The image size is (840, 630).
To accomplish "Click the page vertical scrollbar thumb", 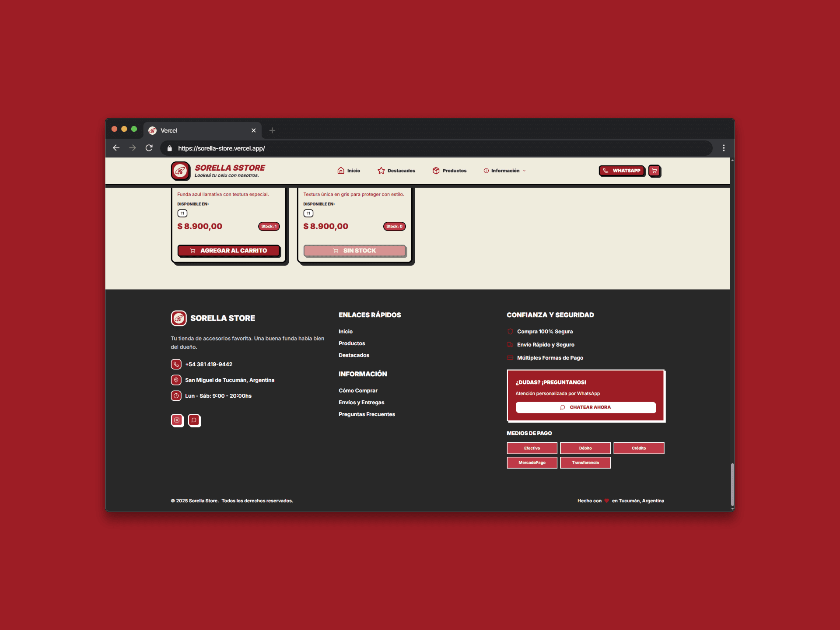I will [x=732, y=484].
